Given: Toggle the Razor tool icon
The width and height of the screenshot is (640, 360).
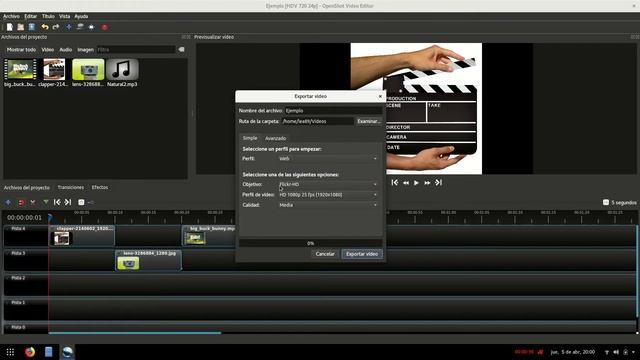Looking at the screenshot, I should point(33,202).
